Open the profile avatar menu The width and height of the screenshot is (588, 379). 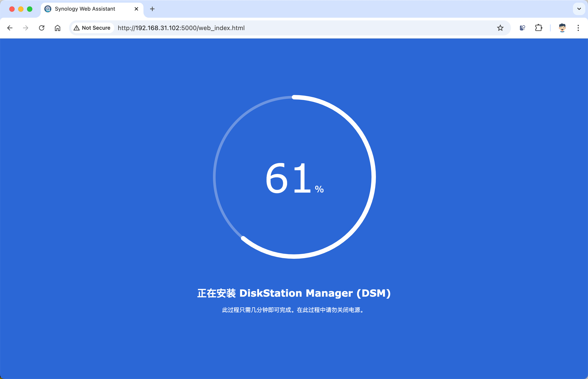coord(562,28)
